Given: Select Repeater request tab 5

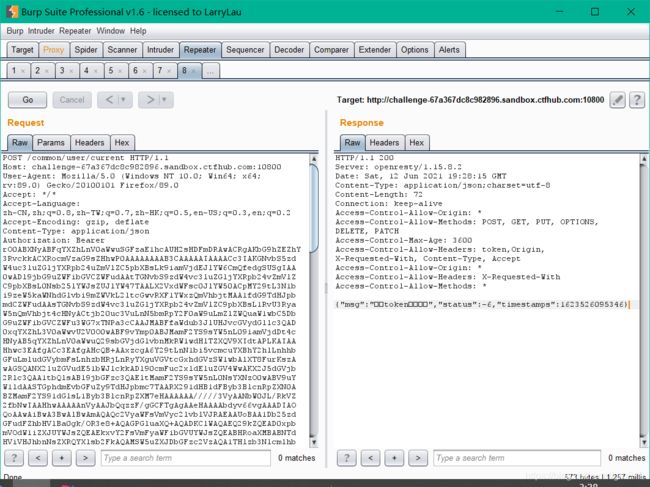Looking at the screenshot, I should (111, 71).
